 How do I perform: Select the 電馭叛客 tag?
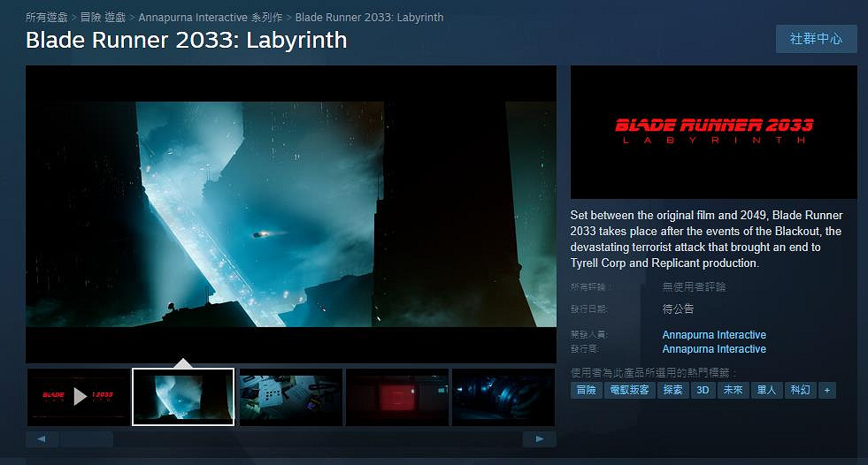coord(629,390)
